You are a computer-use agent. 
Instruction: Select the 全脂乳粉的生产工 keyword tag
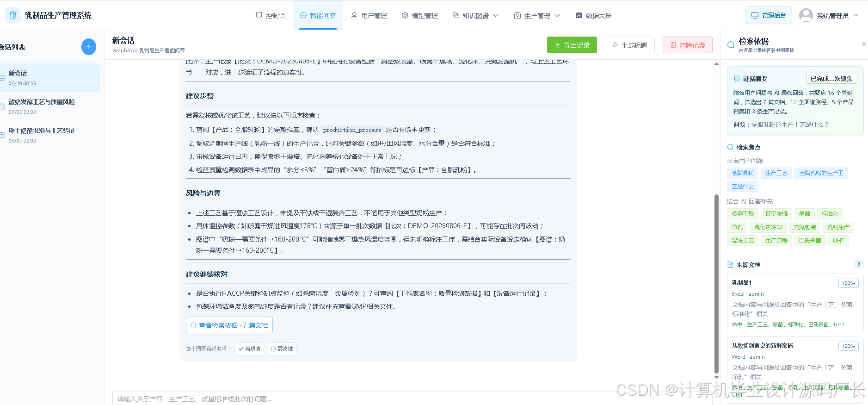tap(821, 173)
